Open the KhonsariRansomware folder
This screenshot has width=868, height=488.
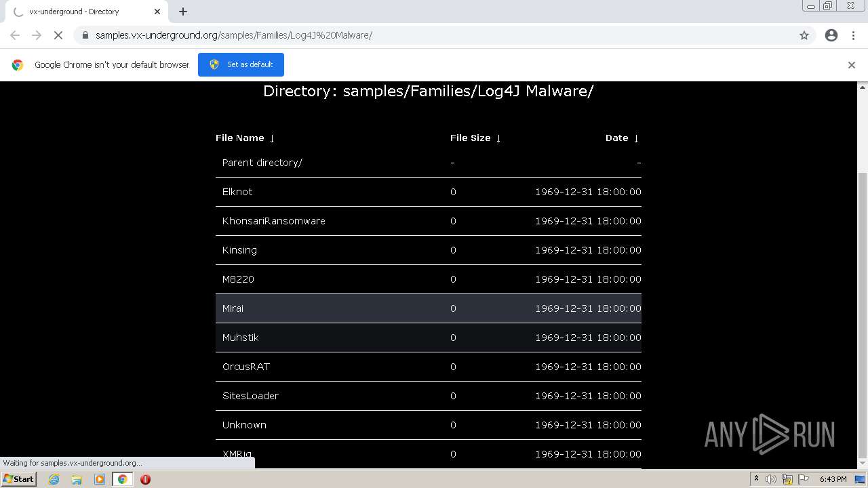(x=274, y=221)
